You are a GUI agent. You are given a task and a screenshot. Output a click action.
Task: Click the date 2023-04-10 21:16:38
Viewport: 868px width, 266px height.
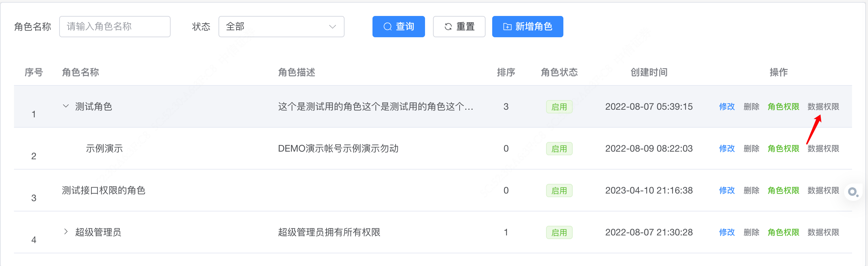pyautogui.click(x=649, y=191)
